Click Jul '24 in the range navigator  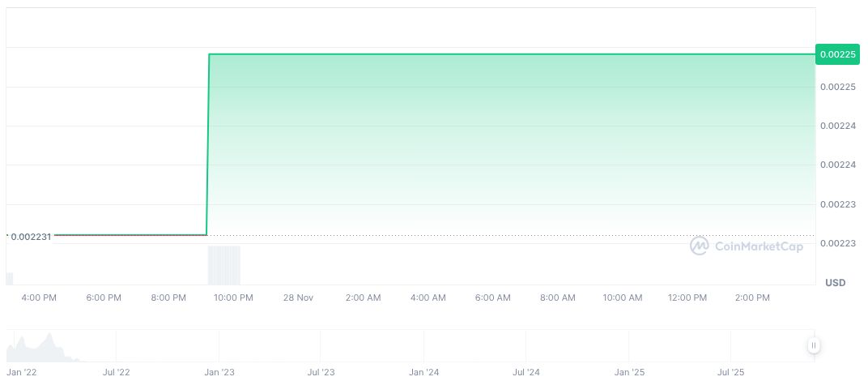point(526,372)
